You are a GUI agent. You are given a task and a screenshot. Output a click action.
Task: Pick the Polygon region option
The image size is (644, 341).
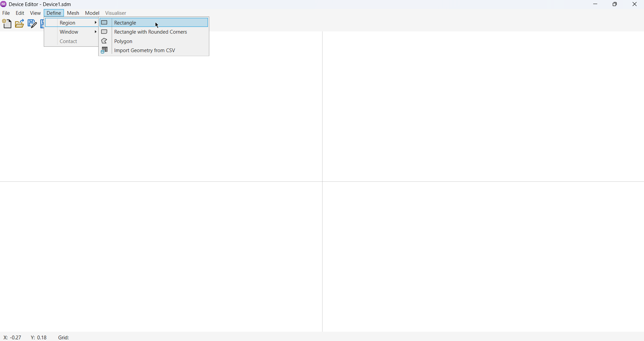[124, 42]
